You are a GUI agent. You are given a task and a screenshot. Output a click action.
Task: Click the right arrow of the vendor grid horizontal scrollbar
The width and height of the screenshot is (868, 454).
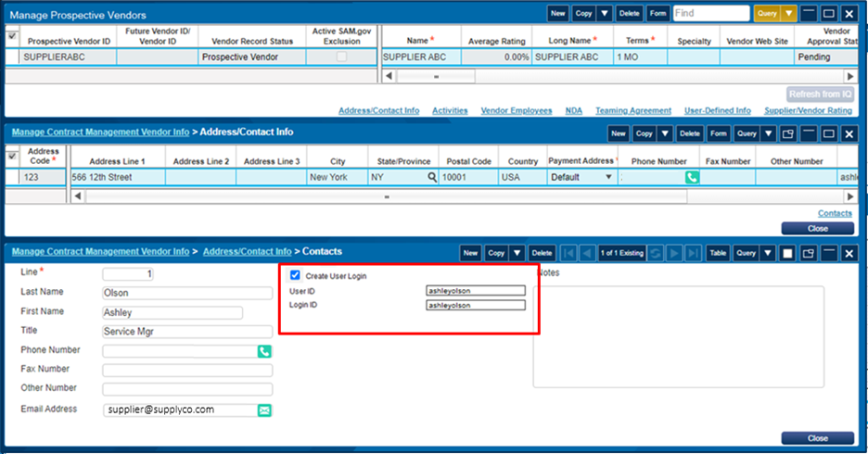850,76
